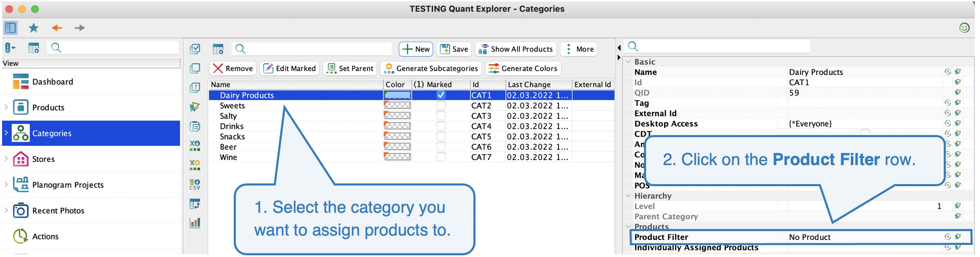
Task: Open the Actions view
Action: [x=91, y=236]
